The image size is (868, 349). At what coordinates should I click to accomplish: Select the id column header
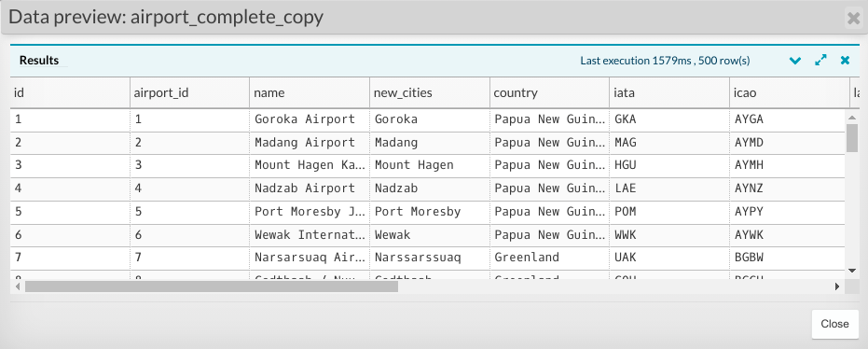click(70, 92)
